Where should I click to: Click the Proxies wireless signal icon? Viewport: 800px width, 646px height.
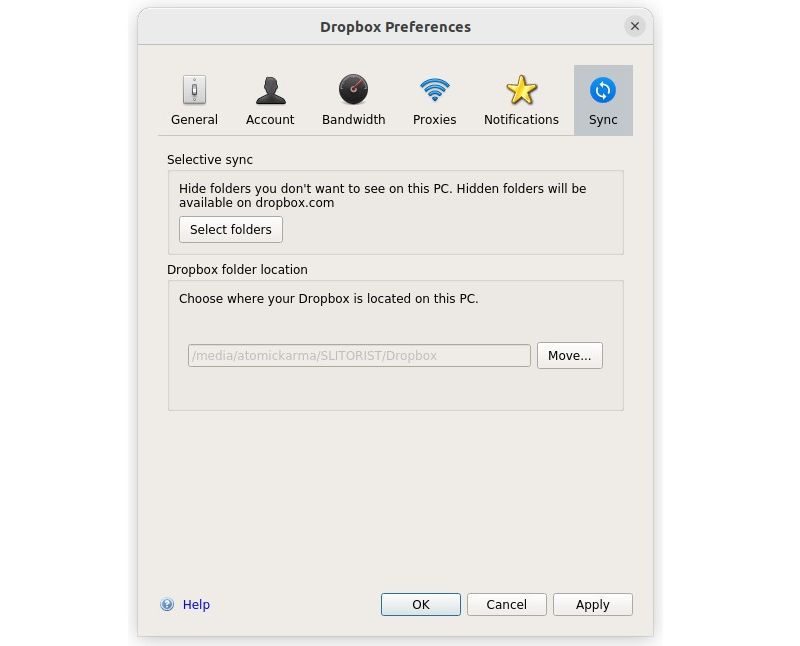434,90
